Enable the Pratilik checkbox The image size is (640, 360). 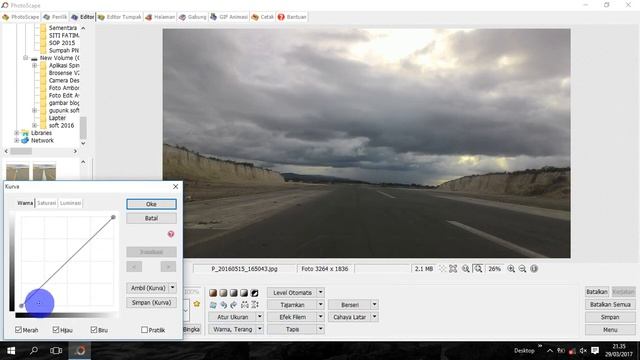click(144, 329)
